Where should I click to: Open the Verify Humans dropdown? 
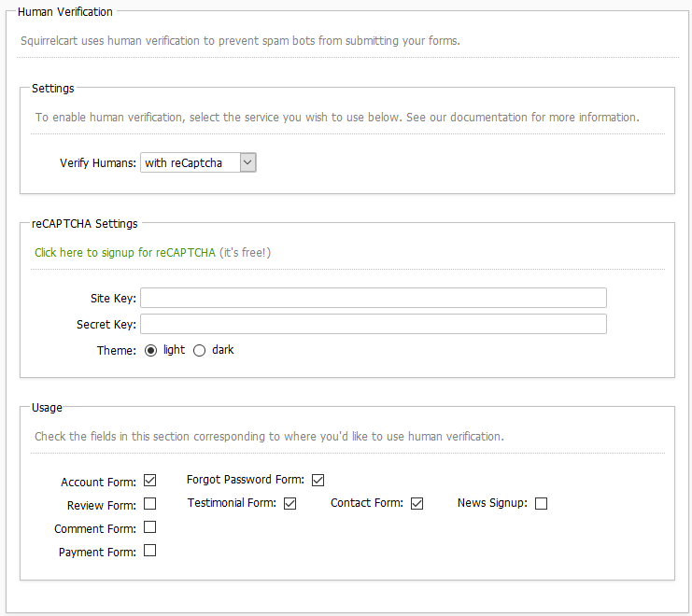197,162
